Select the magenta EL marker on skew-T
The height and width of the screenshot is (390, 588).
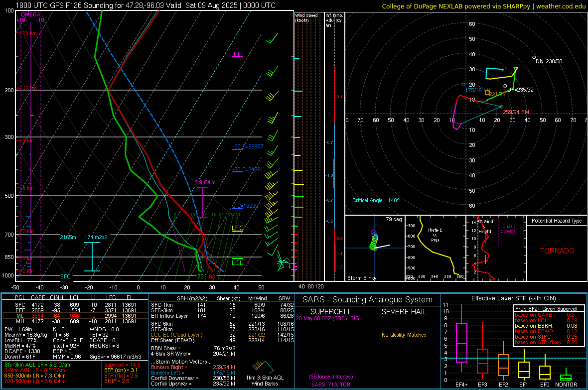[237, 54]
